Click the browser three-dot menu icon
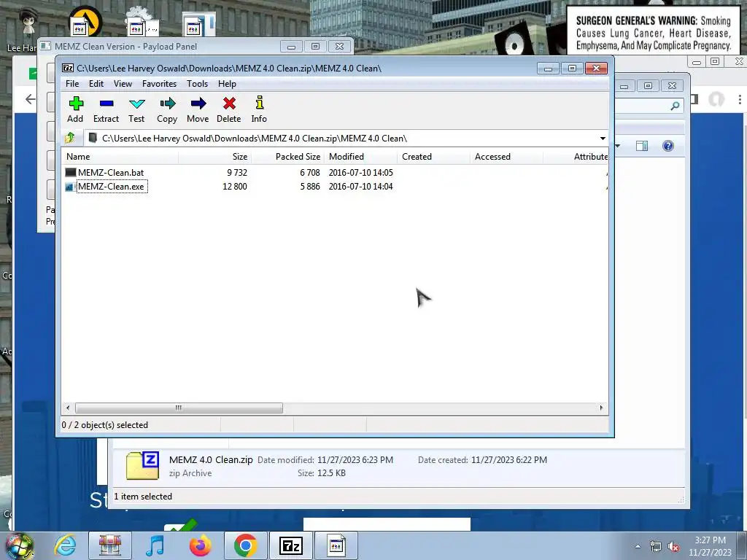 point(740,99)
